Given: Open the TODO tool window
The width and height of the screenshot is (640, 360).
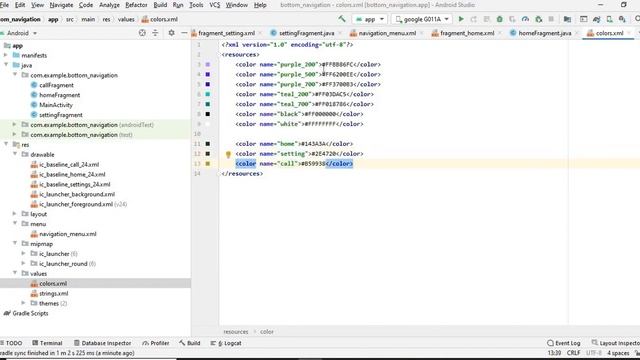Looking at the screenshot, I should pyautogui.click(x=11, y=343).
